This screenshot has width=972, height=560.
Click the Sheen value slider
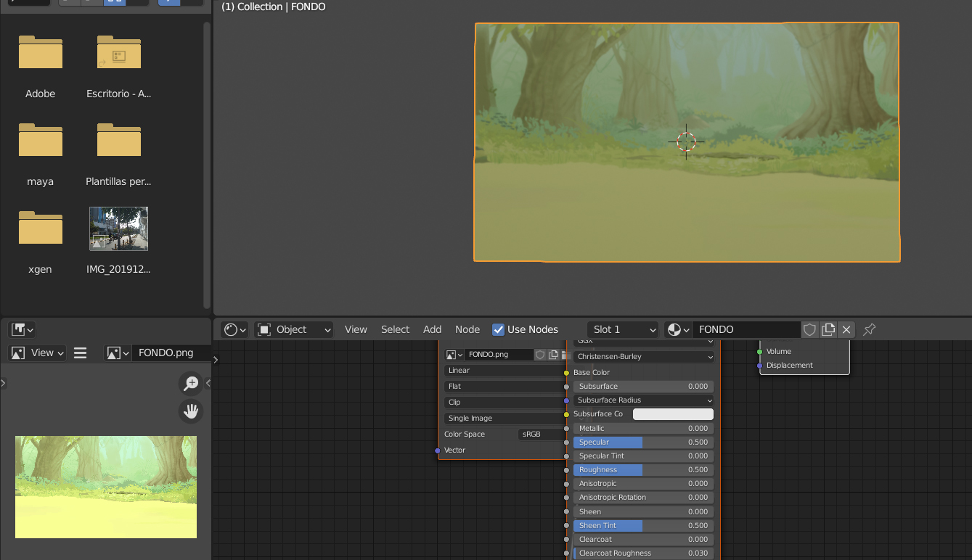tap(643, 512)
